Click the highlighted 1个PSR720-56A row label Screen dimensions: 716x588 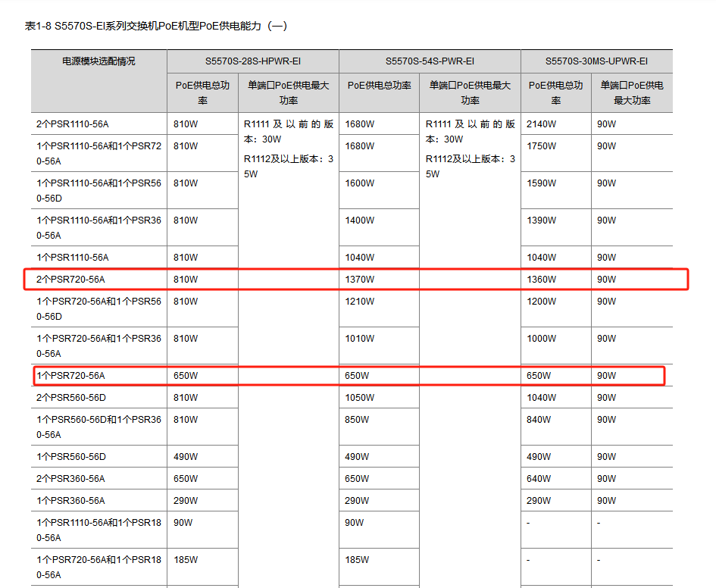[70, 376]
